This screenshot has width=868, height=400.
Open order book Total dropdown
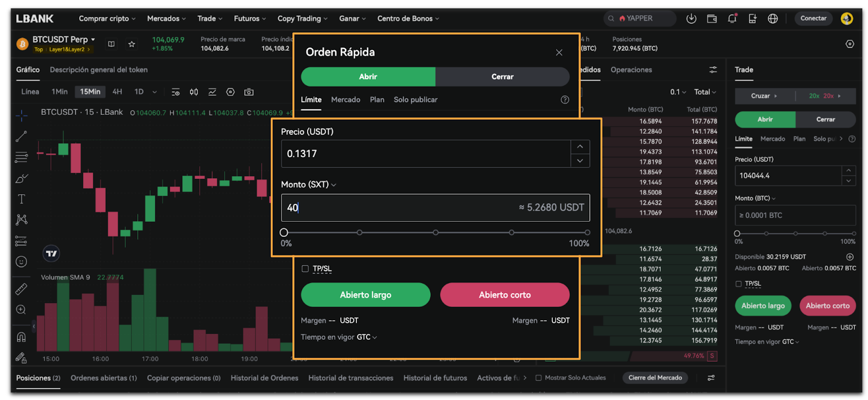705,92
